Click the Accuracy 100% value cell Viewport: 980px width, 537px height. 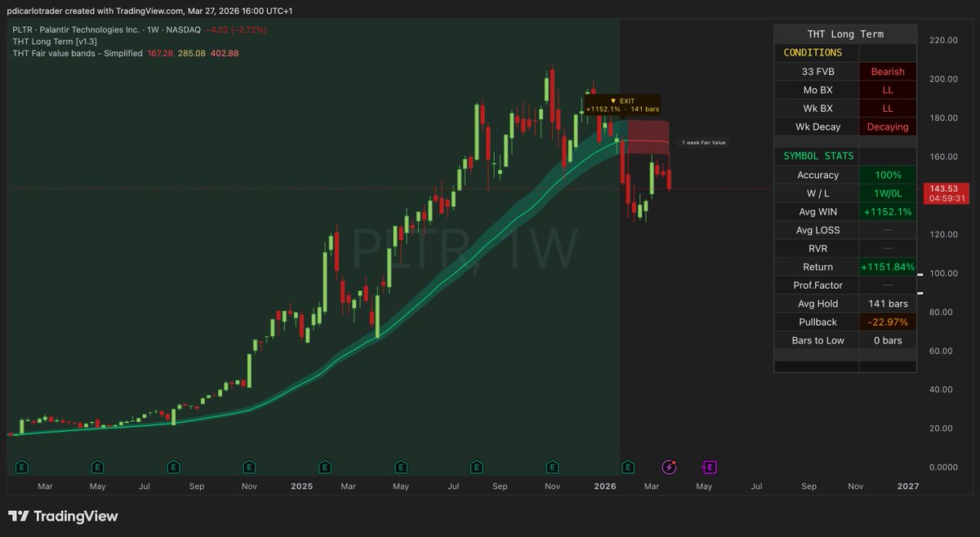point(888,175)
